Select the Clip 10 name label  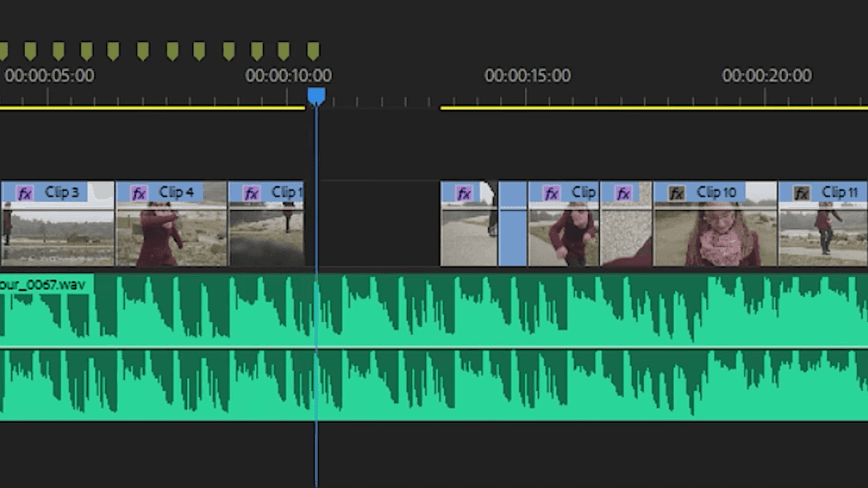coord(716,192)
